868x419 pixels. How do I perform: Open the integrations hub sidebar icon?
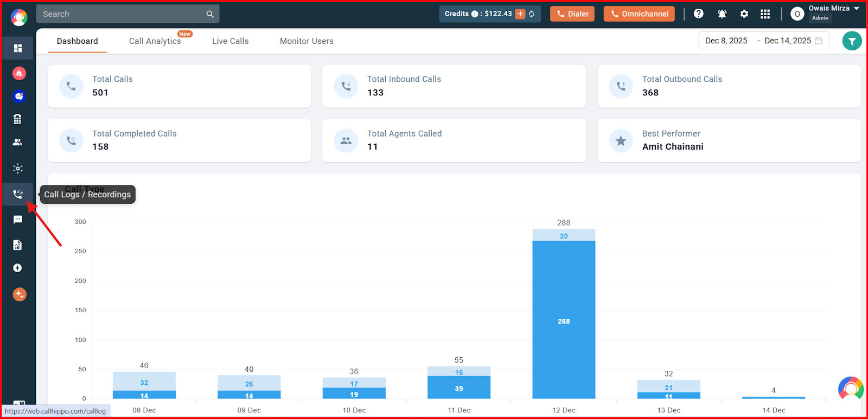click(18, 168)
